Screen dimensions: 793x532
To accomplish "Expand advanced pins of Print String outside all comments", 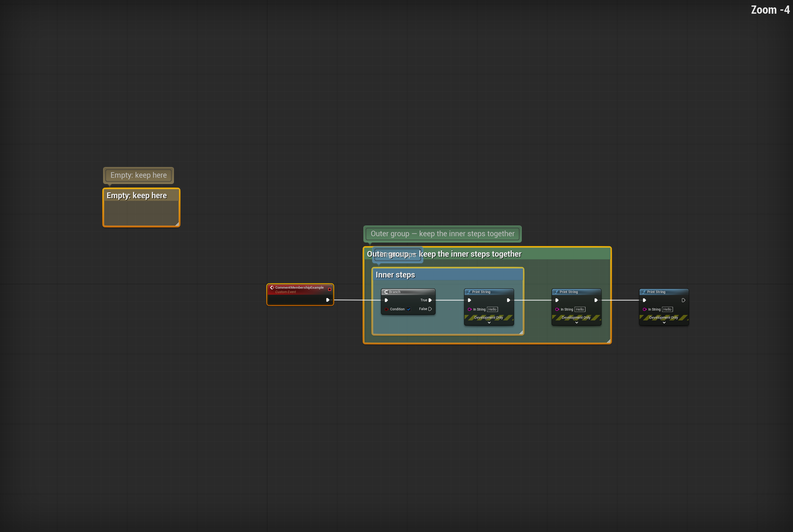I will (664, 323).
